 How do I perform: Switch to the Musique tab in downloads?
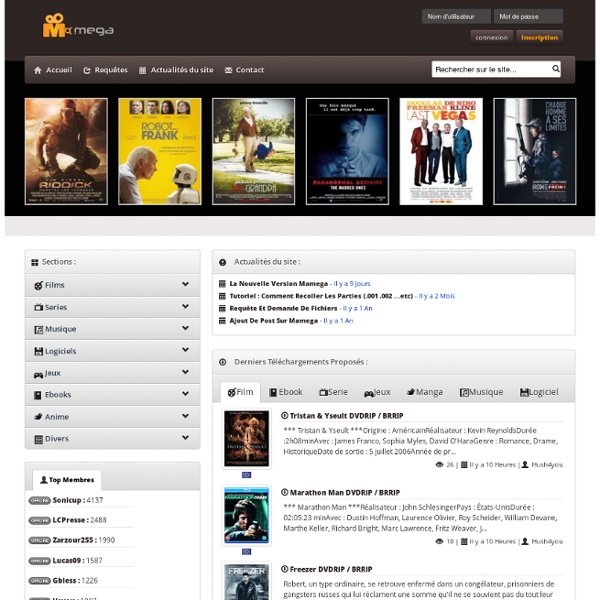[481, 392]
